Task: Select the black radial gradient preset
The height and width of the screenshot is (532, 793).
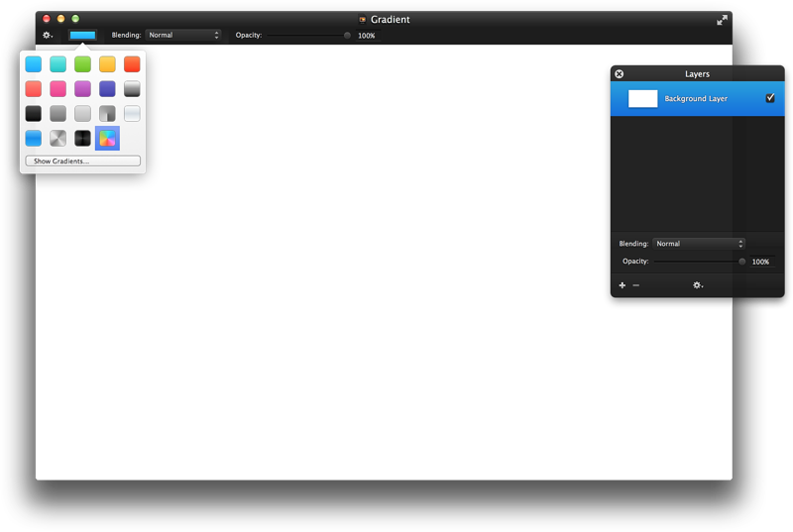Action: 83,139
